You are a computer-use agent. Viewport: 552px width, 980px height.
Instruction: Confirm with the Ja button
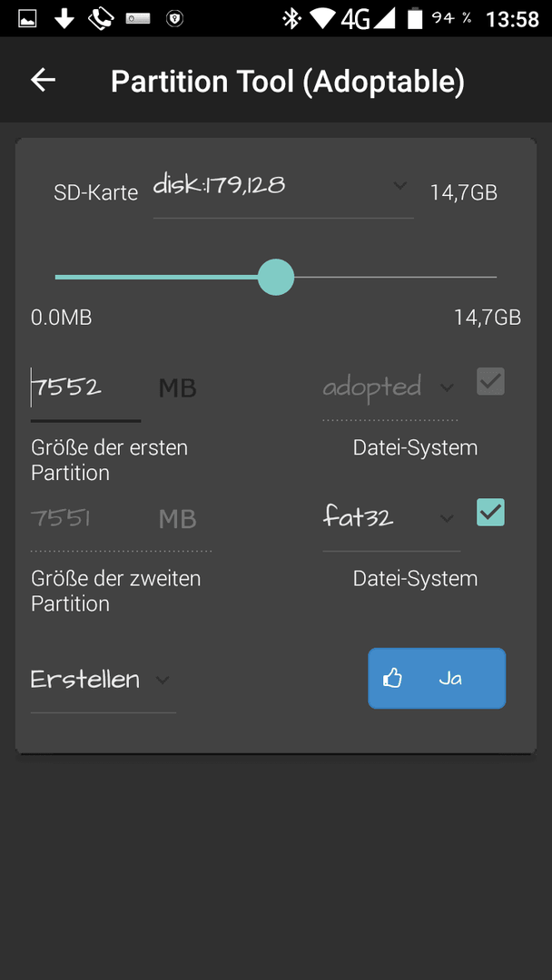[437, 678]
